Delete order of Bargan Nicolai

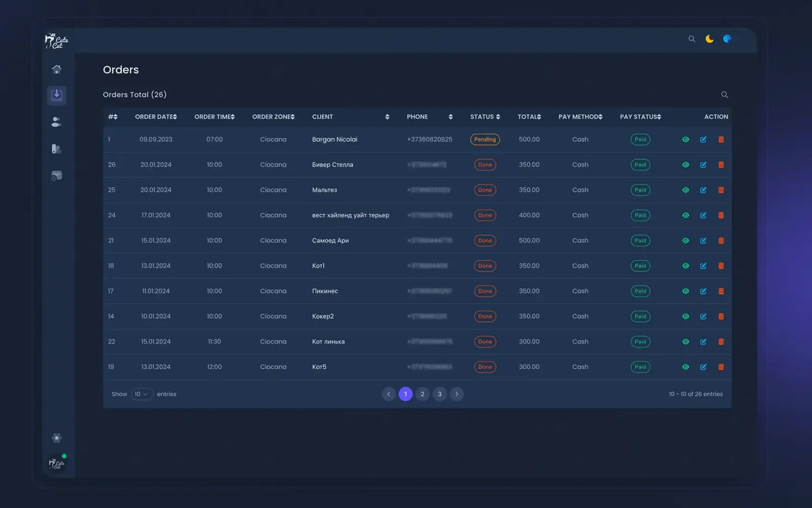click(721, 139)
